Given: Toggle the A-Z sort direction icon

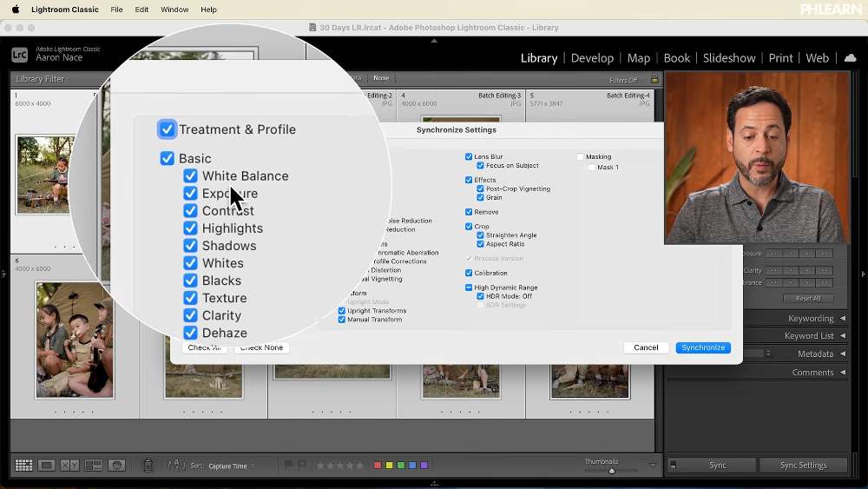Looking at the screenshot, I should (x=176, y=466).
